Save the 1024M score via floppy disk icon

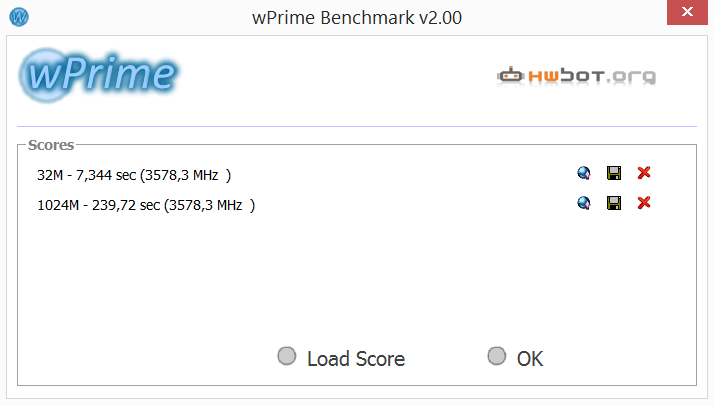click(614, 203)
